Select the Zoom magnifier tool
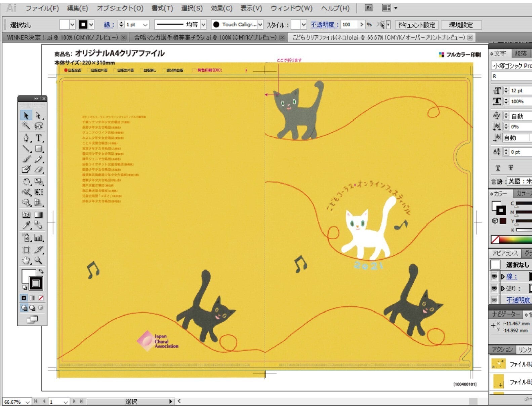The height and width of the screenshot is (408, 532). (38, 260)
